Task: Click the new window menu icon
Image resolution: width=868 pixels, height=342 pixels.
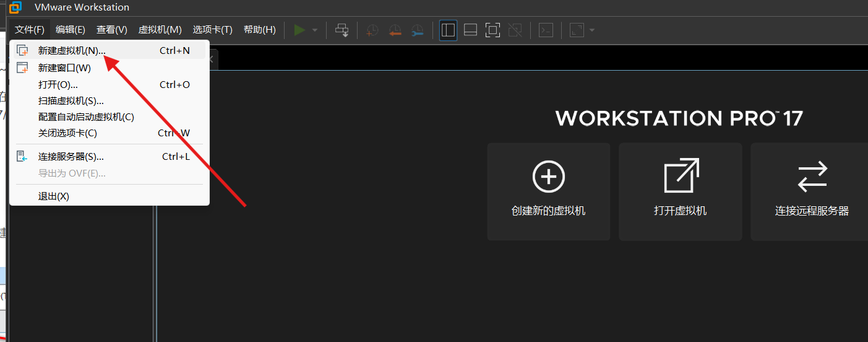Action: pos(22,68)
